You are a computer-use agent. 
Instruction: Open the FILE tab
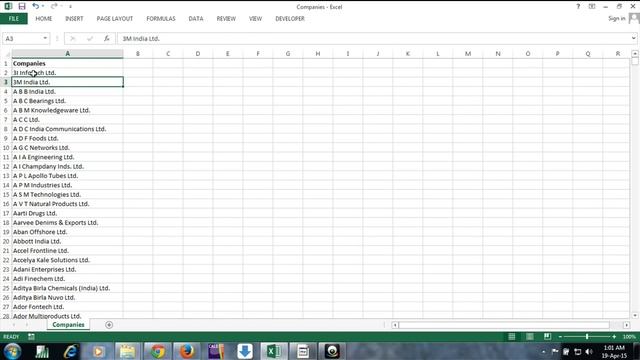14,19
